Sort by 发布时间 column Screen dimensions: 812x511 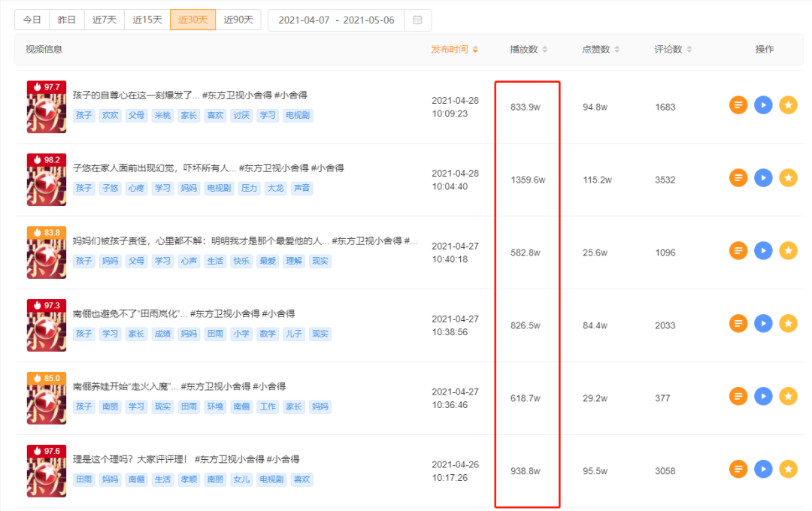point(454,49)
